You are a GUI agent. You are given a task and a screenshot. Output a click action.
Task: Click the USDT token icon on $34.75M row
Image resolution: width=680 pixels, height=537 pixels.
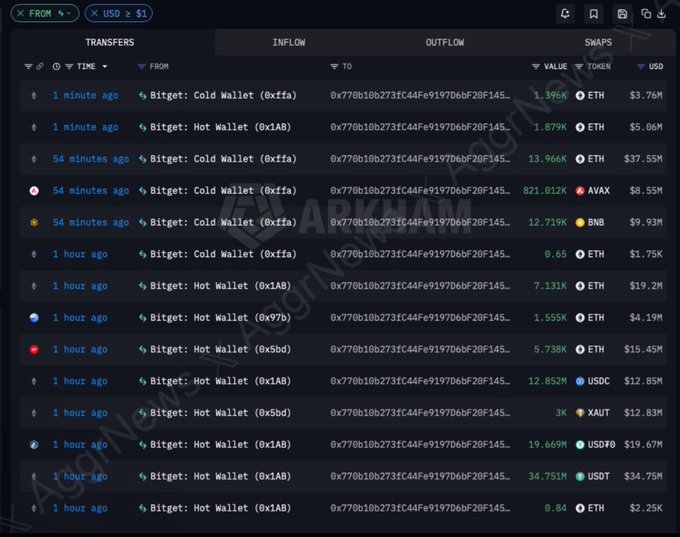coord(580,476)
